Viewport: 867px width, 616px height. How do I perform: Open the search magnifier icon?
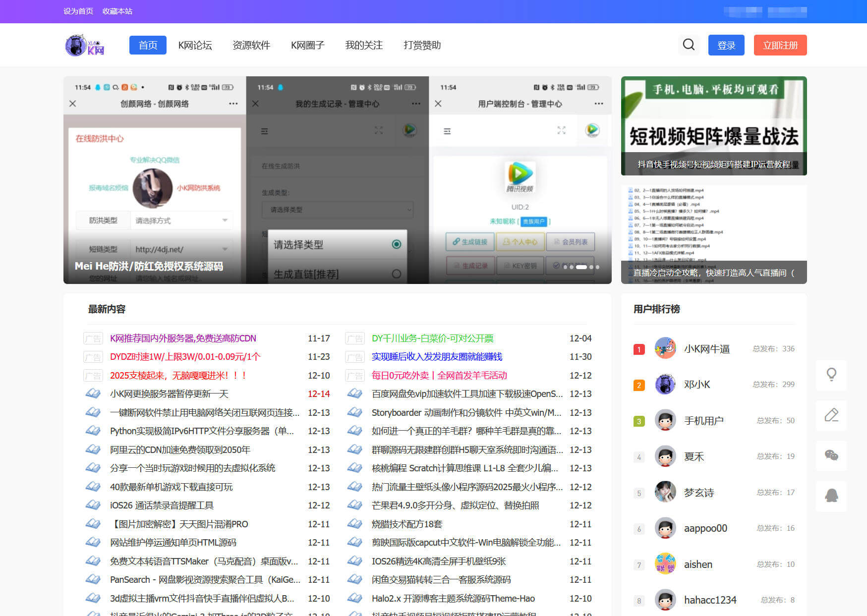689,45
